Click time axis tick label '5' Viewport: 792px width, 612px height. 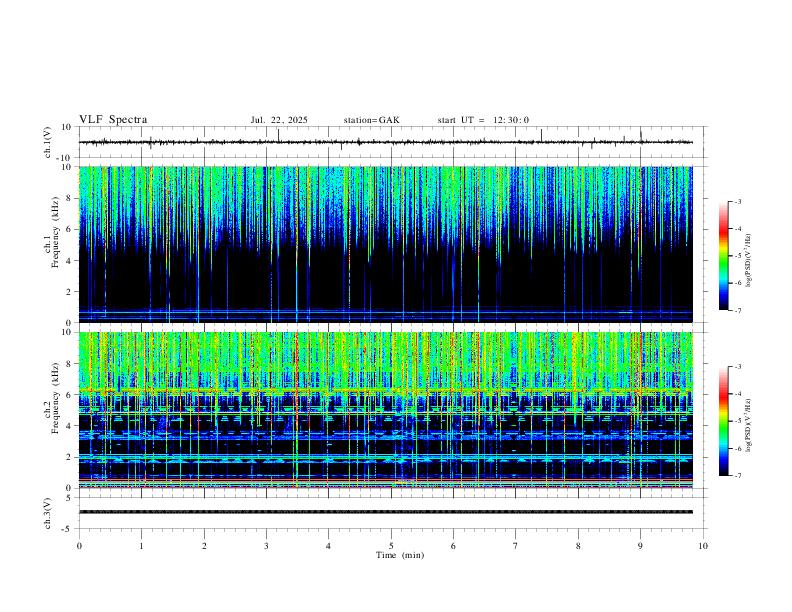tap(391, 546)
